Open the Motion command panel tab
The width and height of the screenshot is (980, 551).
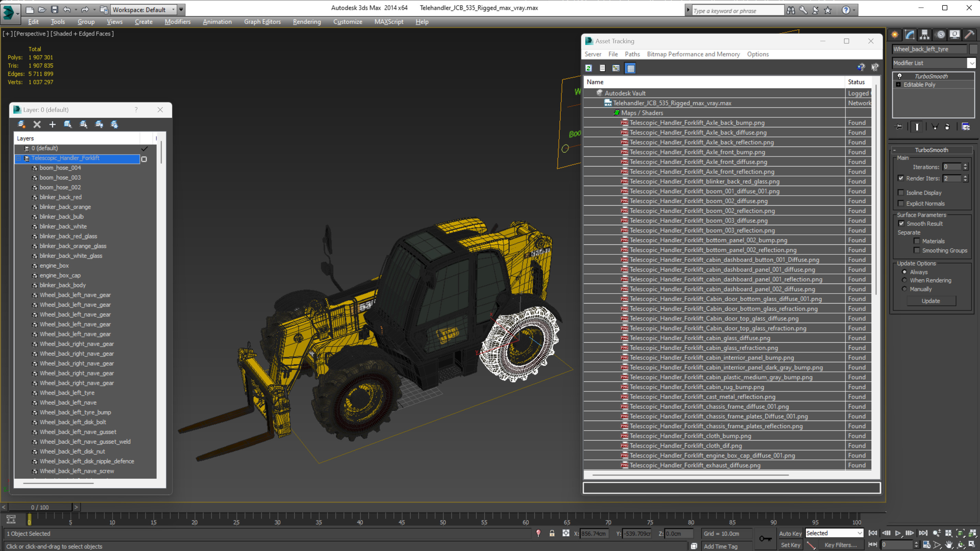point(940,35)
